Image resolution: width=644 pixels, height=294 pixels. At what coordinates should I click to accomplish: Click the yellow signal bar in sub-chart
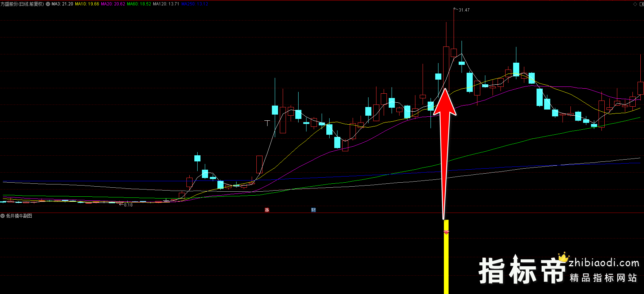coord(446,263)
